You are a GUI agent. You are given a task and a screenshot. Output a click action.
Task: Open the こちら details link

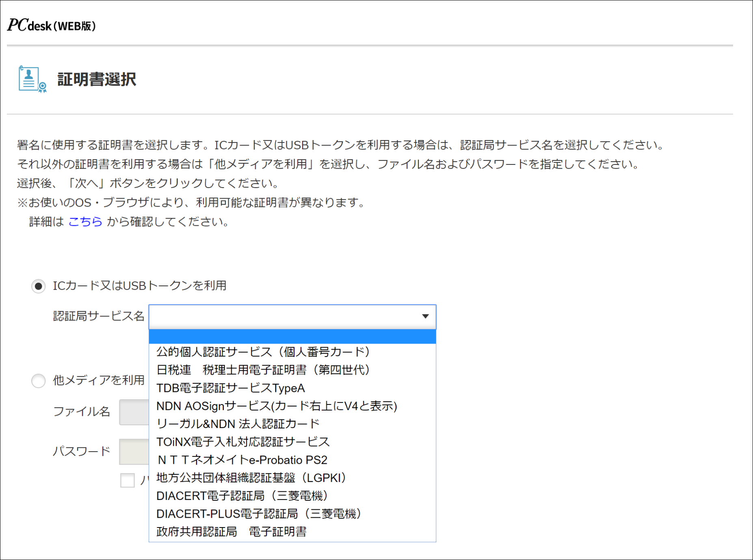[85, 222]
